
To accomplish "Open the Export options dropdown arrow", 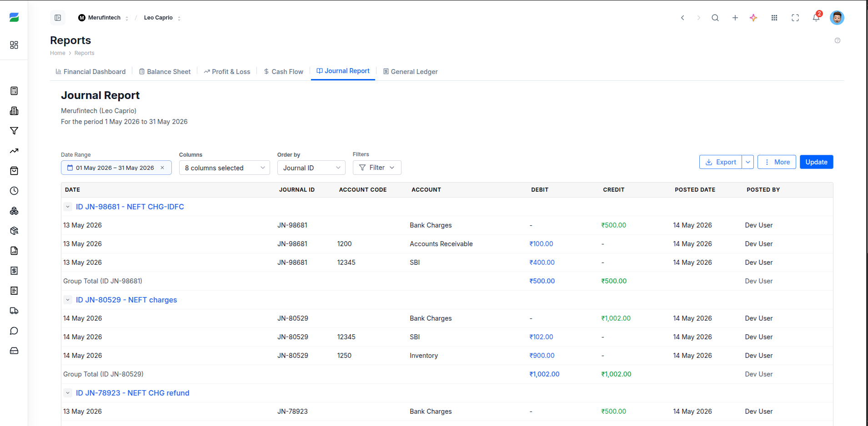I will tap(748, 162).
